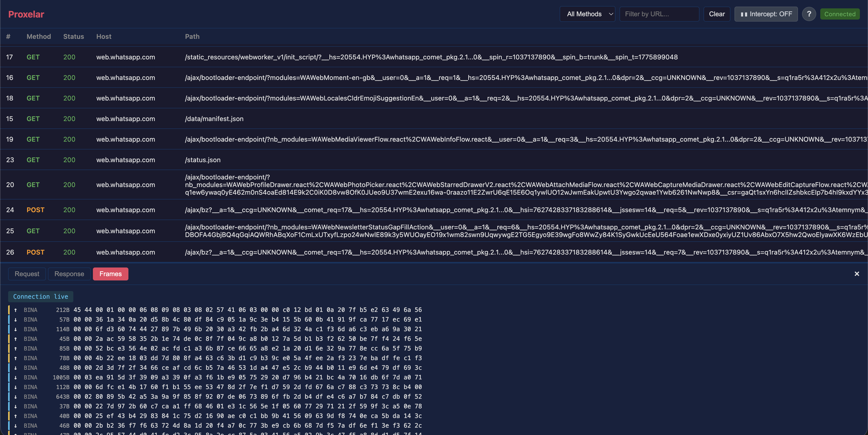
Task: Select request row 23 for status.json
Action: click(337, 160)
